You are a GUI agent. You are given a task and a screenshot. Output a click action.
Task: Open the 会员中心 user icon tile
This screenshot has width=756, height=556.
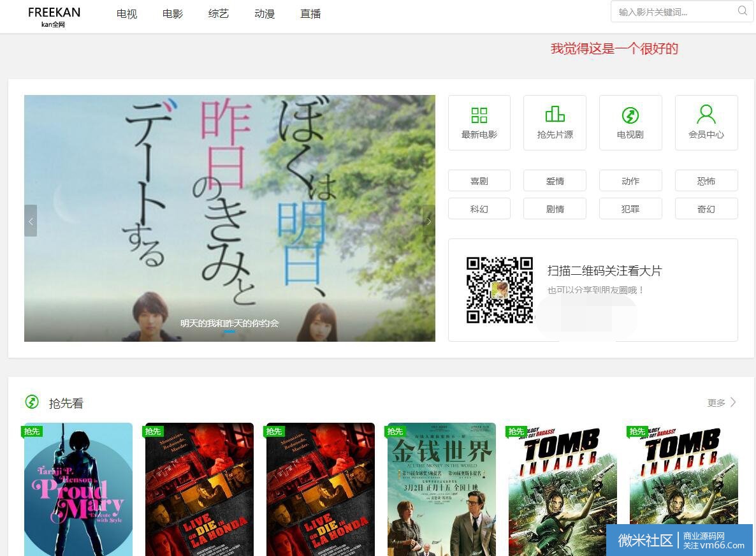pos(706,122)
